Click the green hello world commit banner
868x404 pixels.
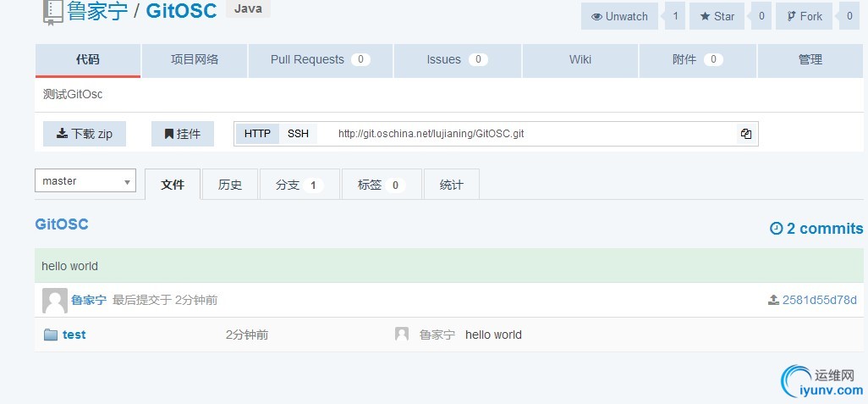point(449,266)
